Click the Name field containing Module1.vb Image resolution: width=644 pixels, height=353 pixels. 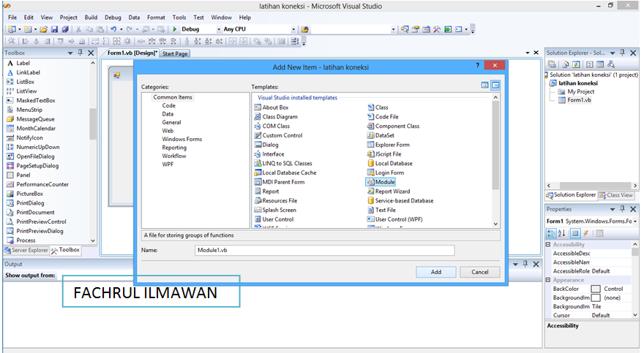click(324, 250)
